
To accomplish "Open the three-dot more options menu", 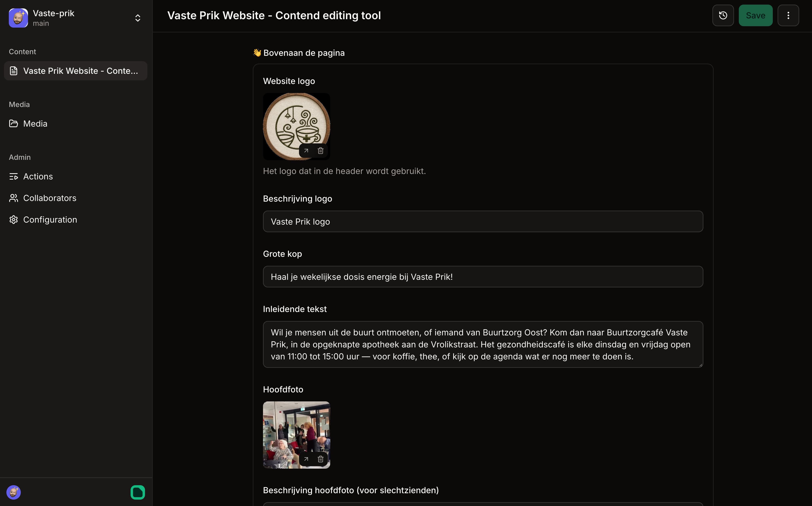I will 788,15.
